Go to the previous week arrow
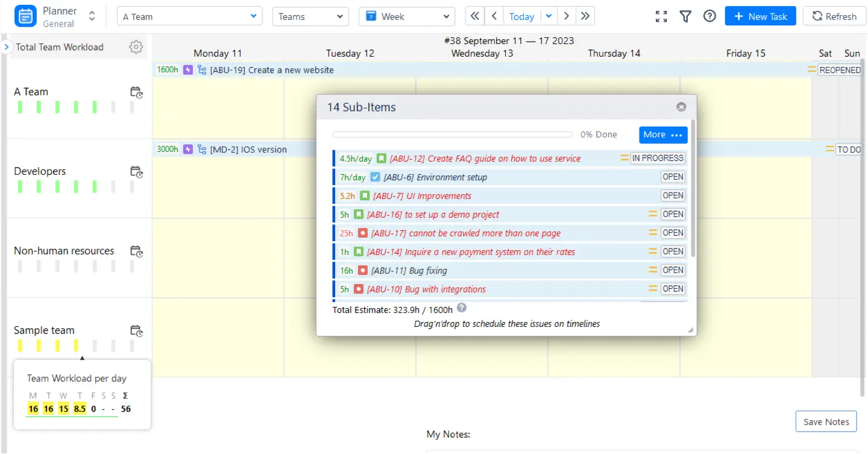 (x=494, y=16)
